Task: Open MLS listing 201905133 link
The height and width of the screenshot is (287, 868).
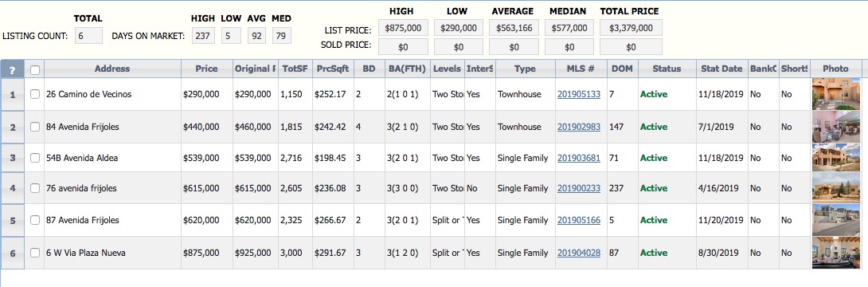Action: tap(578, 94)
